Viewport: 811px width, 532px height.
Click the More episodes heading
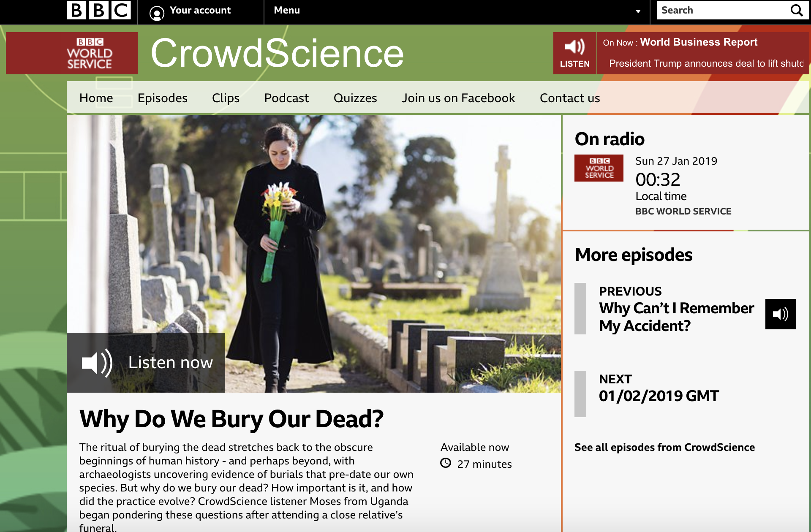pyautogui.click(x=634, y=255)
